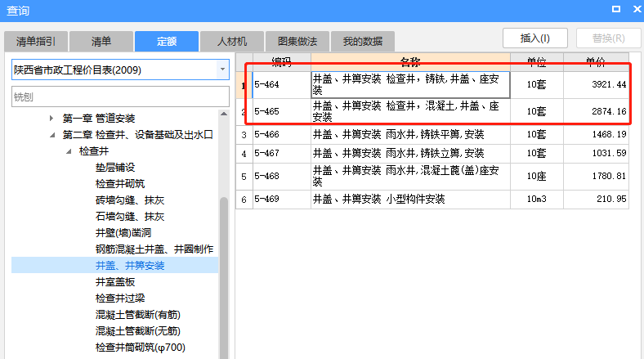This screenshot has height=359, width=644.
Task: Click name cell 检查井,混凝土,井盖、座安装
Action: click(x=410, y=111)
